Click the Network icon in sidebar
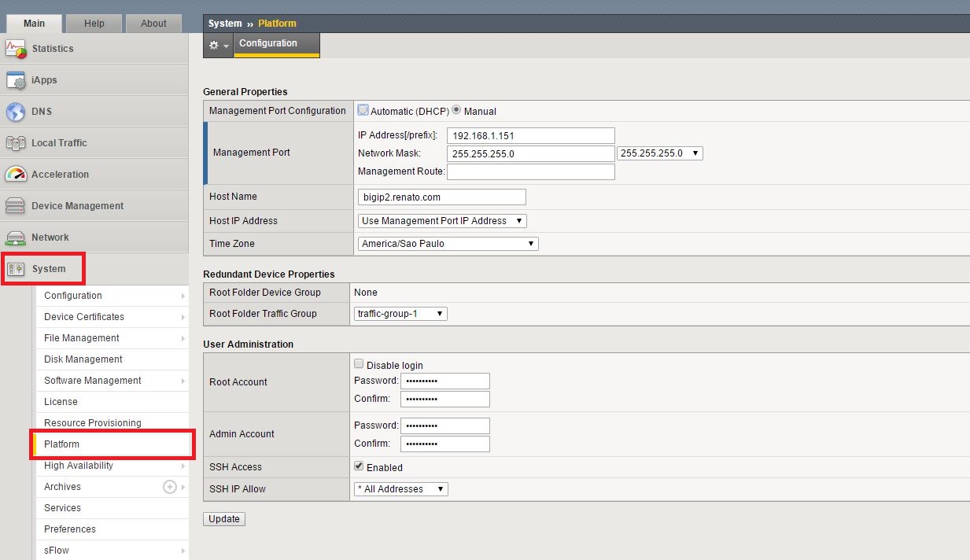The image size is (970, 560). click(17, 238)
